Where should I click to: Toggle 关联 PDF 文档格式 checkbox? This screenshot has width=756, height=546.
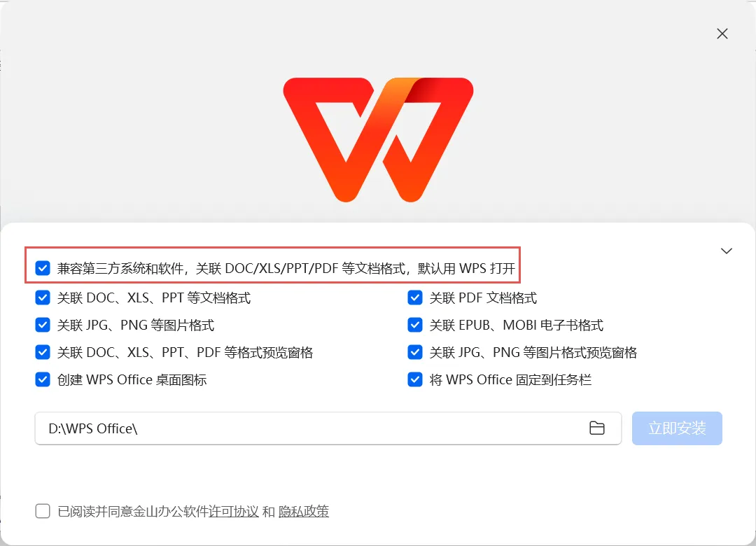414,297
